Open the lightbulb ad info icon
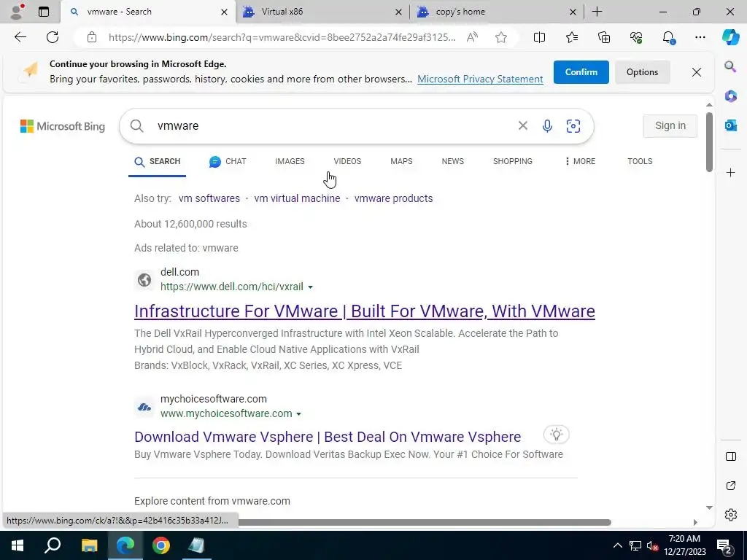This screenshot has width=747, height=560. click(556, 435)
